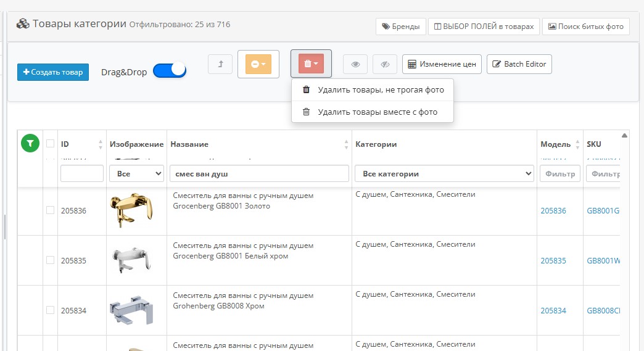Open the Все категории filter dropdown
Screen dimensions: 644x351
(x=444, y=174)
